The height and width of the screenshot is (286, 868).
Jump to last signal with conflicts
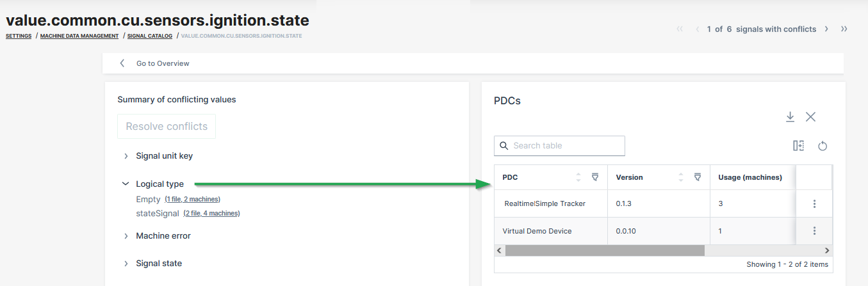tap(844, 29)
